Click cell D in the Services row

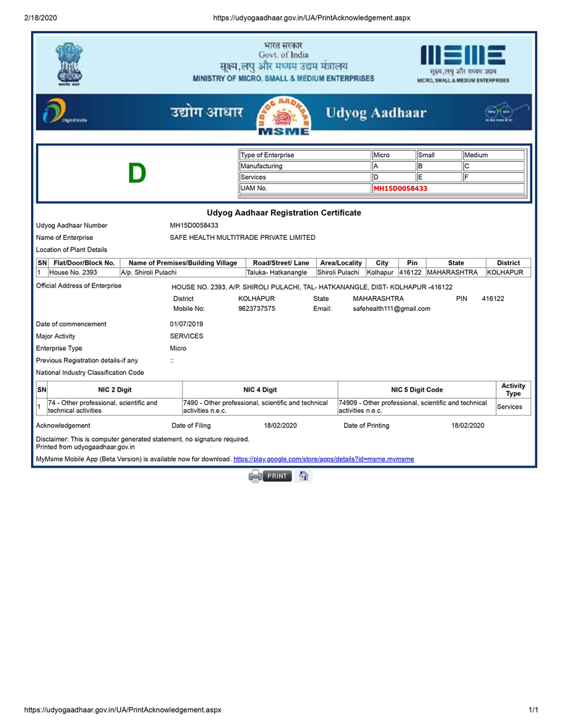[393, 177]
